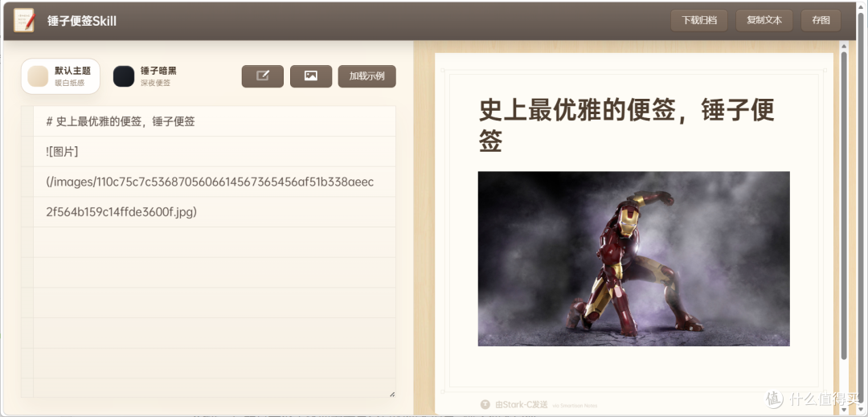
Task: Click the preview pane vertical scrollbar
Action: 844,205
